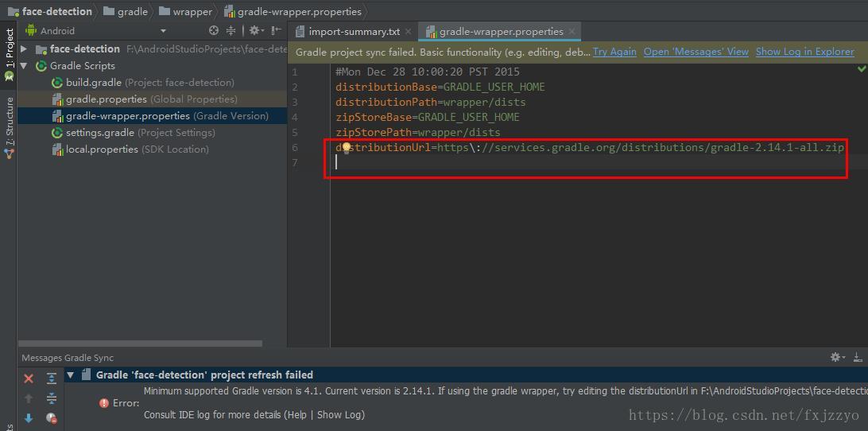Expand the face-detection project node
868x431 pixels.
tap(24, 49)
